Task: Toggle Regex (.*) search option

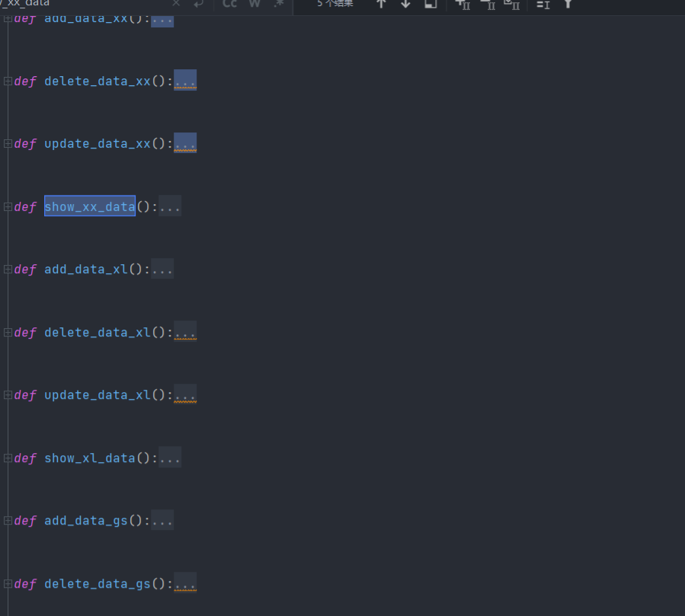Action: click(279, 4)
